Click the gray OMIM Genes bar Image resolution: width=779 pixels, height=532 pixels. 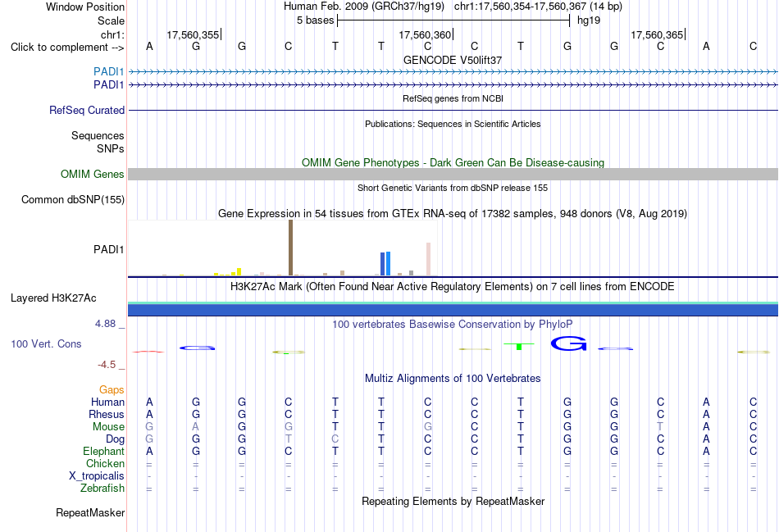click(453, 174)
